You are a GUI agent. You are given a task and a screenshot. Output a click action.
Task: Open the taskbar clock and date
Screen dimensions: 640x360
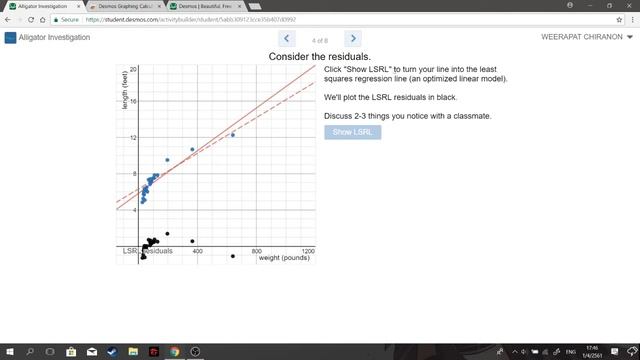coord(592,351)
